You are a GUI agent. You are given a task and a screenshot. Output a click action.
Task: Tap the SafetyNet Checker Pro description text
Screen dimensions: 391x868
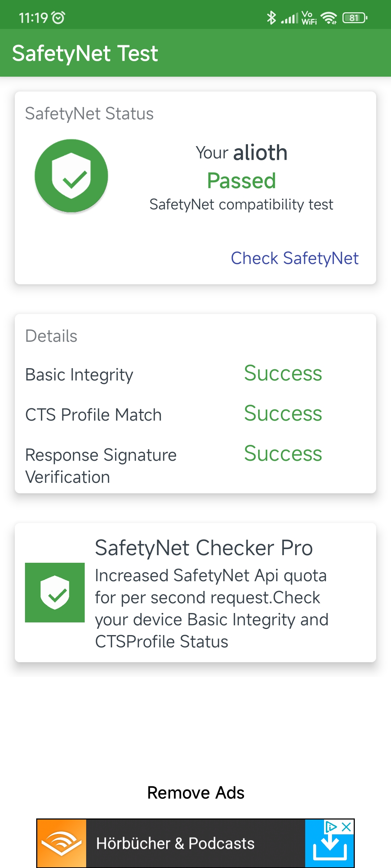[x=212, y=608]
